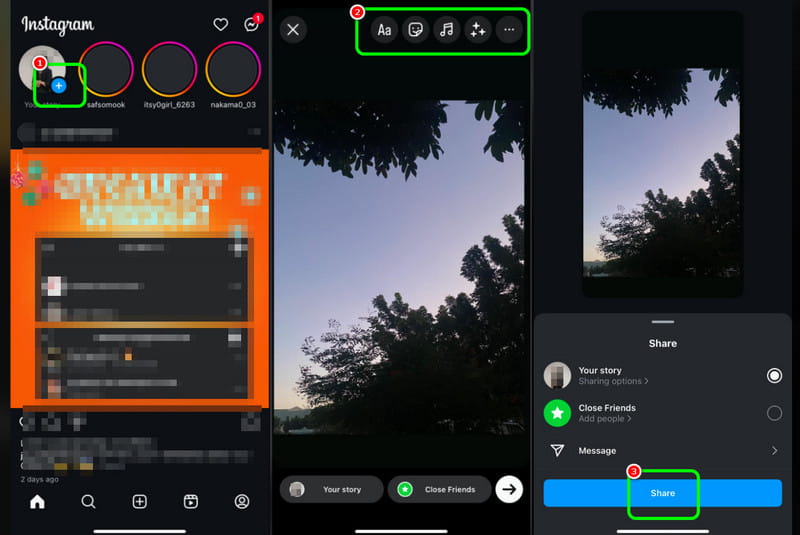Open the sparkle effects tool
Screen dimensions: 800x535
click(x=477, y=30)
